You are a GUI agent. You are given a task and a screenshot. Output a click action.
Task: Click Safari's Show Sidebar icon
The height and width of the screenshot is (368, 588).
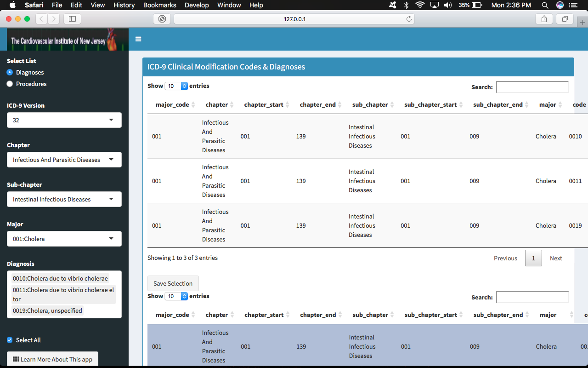[72, 19]
